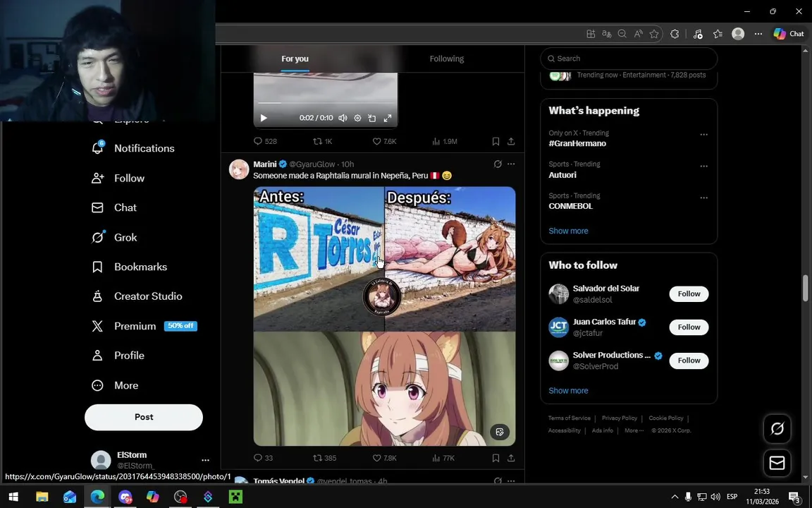Open browser extensions puzzle icon
Viewport: 812px width, 508px height.
(x=675, y=34)
